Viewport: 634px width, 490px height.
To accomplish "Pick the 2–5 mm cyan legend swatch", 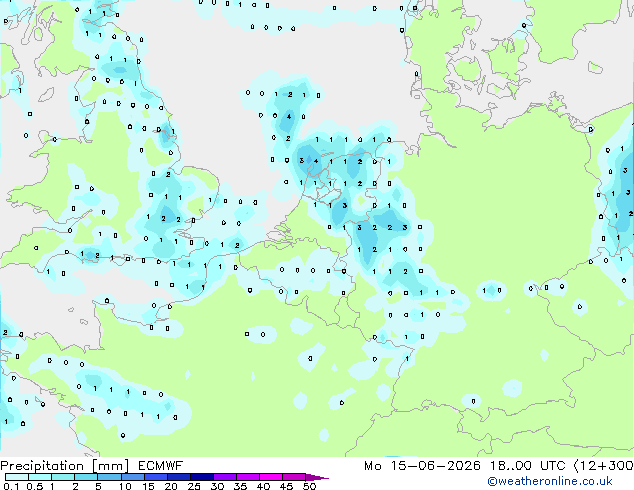I will 86,477.
